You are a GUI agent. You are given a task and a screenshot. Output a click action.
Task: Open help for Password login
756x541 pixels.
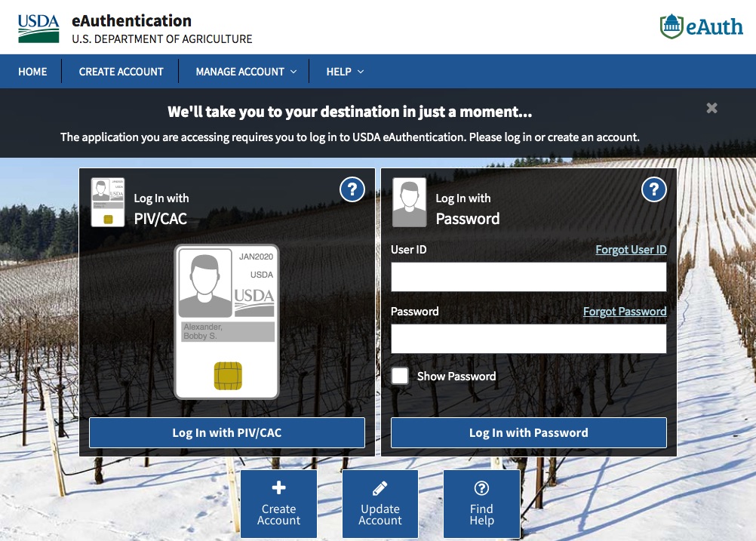coord(654,189)
